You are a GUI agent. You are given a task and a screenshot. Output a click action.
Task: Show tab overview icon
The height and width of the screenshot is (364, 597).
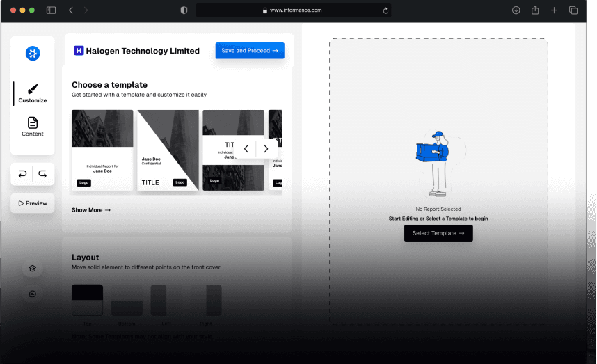[x=573, y=10]
